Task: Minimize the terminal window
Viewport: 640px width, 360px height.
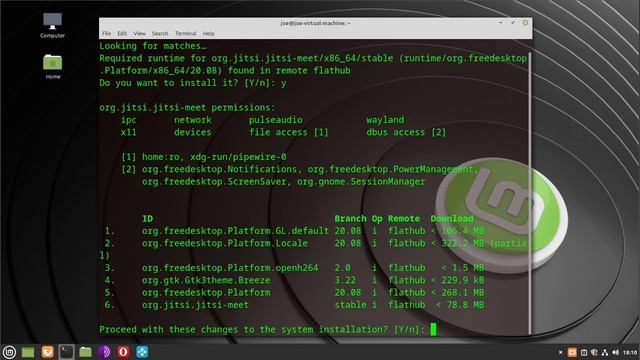Action: tap(501, 23)
